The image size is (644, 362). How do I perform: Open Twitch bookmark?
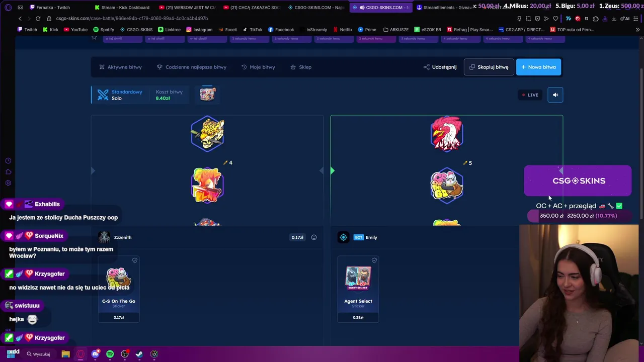[27, 30]
